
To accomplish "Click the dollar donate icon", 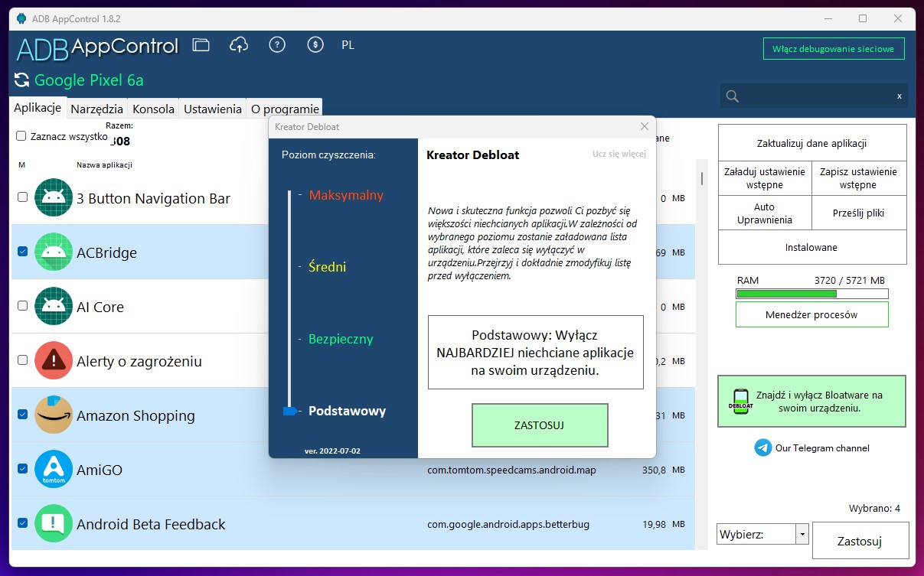I will click(x=315, y=45).
